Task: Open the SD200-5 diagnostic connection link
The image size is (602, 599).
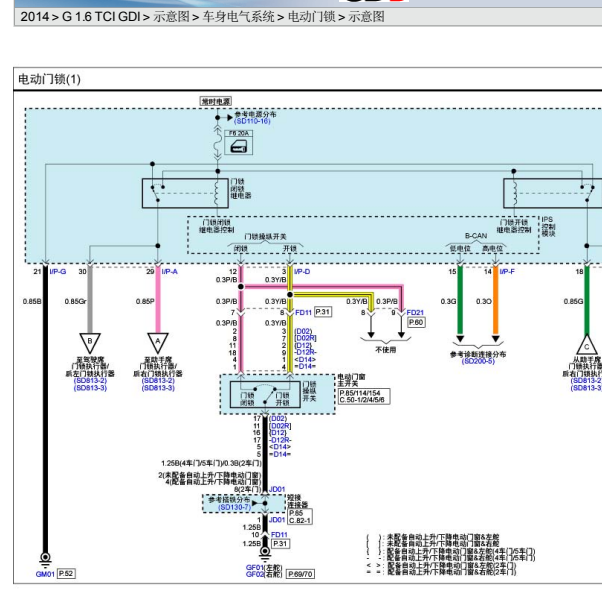Action: 478,361
